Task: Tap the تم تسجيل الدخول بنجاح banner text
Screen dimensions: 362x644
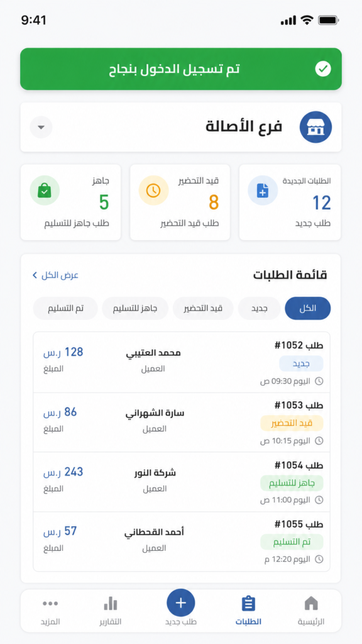Action: pos(175,69)
